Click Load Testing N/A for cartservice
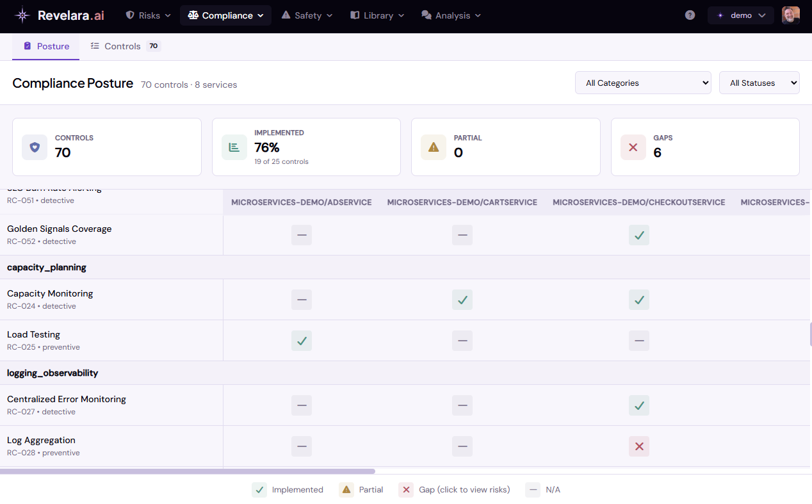812x504 pixels. [462, 341]
